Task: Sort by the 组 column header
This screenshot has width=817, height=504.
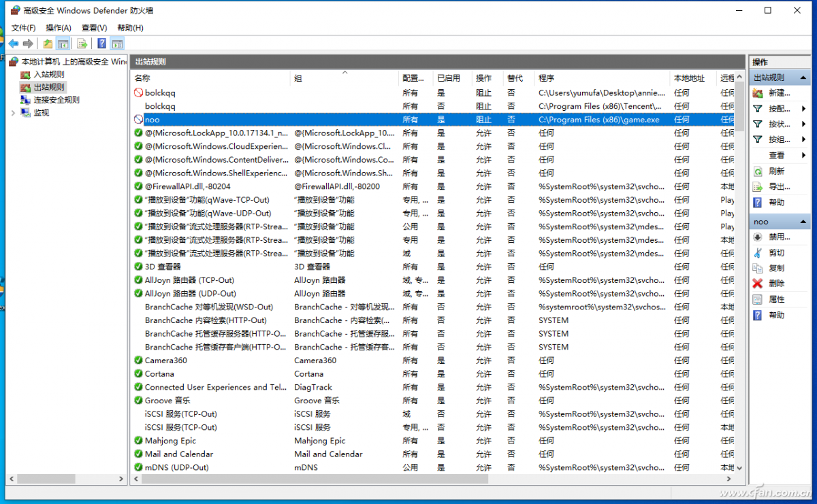Action: (345, 78)
